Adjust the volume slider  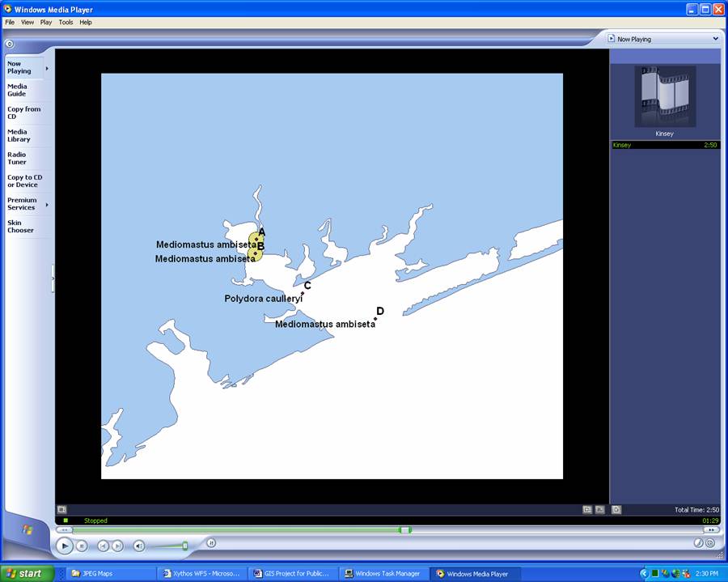point(184,546)
